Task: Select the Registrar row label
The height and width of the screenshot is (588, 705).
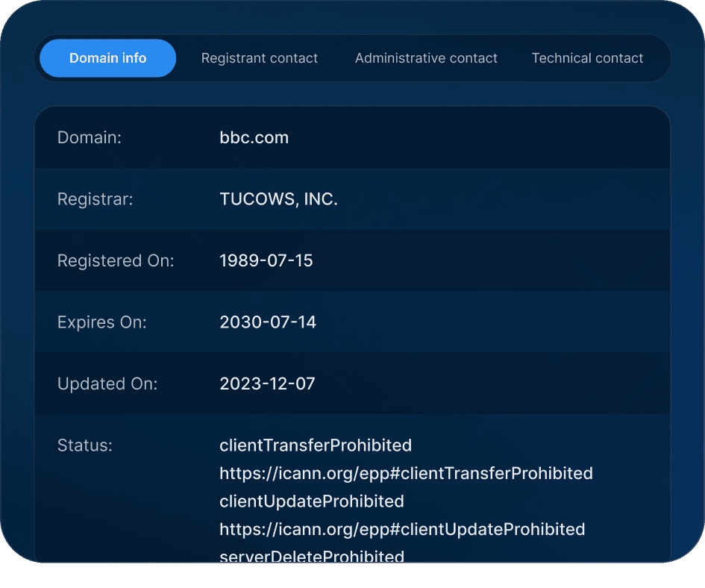Action: point(94,198)
